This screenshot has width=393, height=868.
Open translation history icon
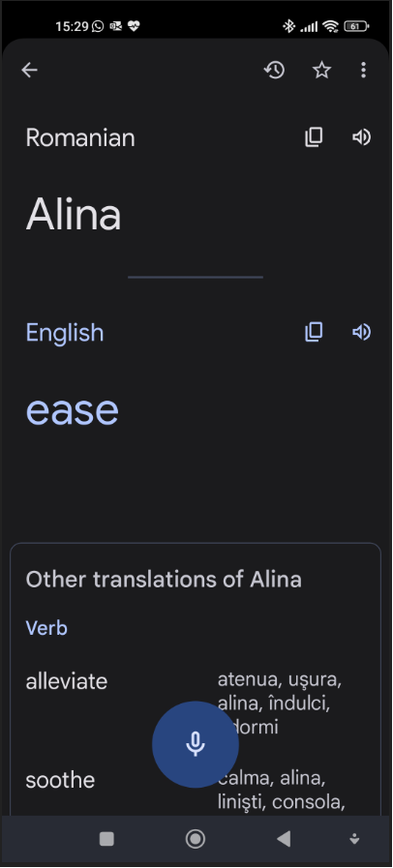pyautogui.click(x=274, y=70)
